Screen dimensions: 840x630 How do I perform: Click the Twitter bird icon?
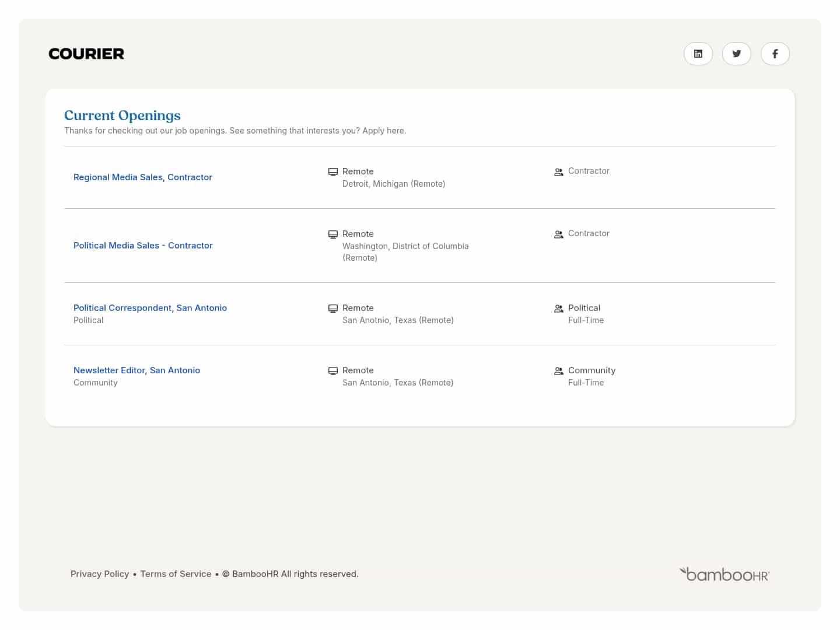pyautogui.click(x=737, y=54)
